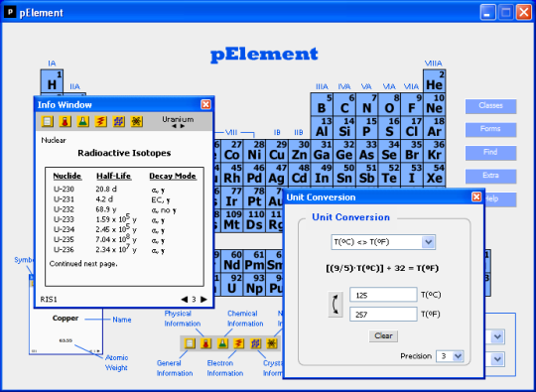Click Nuclear atom icon in main bottom toolbar
Image resolution: width=536 pixels, height=392 pixels.
[x=272, y=343]
